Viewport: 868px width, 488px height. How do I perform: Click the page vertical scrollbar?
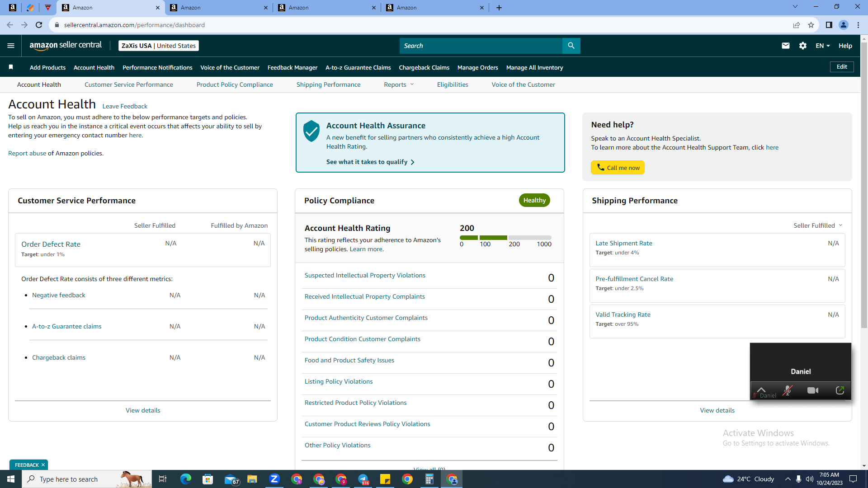point(864,185)
